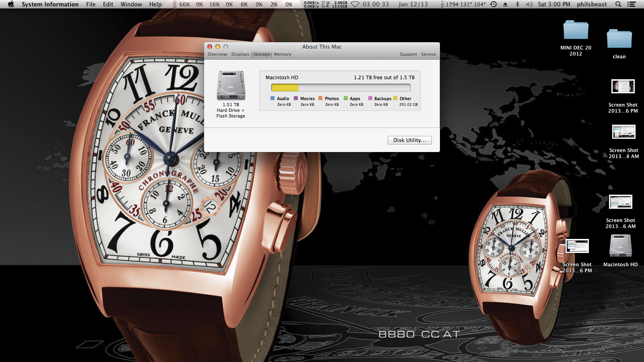Click the pink Backups color swatch

point(370,98)
